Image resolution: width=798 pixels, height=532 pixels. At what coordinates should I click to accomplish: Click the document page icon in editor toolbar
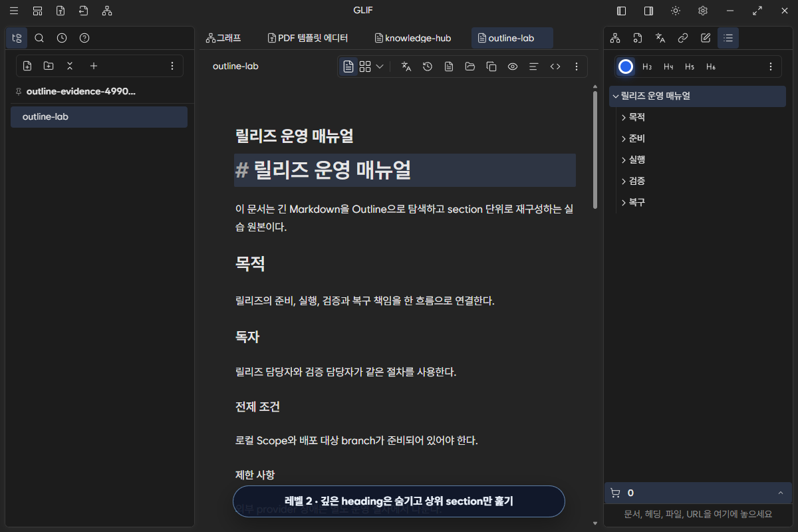[449, 66]
